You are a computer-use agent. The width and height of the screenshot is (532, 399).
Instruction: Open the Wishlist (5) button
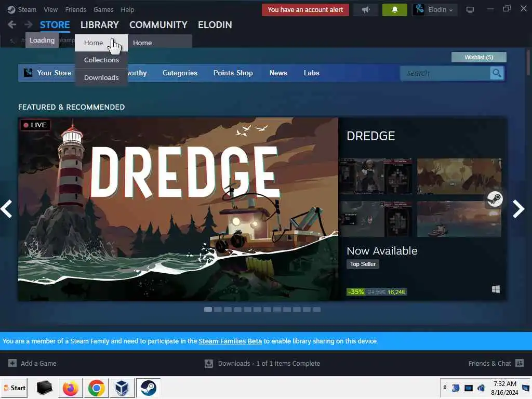(x=478, y=57)
